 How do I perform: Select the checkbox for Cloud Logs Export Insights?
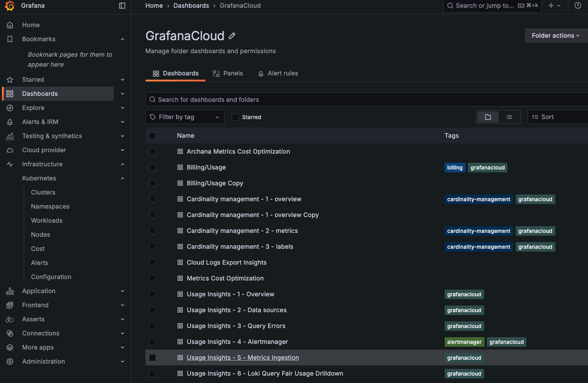(152, 262)
